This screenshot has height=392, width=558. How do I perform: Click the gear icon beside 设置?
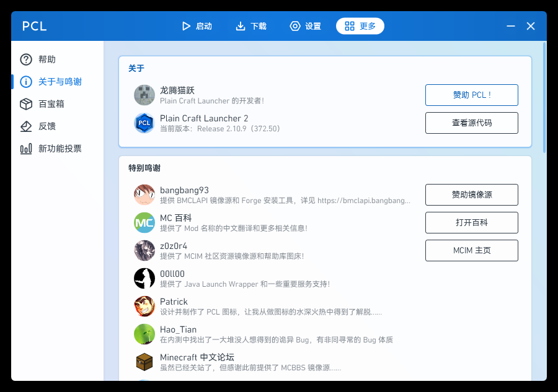[295, 26]
